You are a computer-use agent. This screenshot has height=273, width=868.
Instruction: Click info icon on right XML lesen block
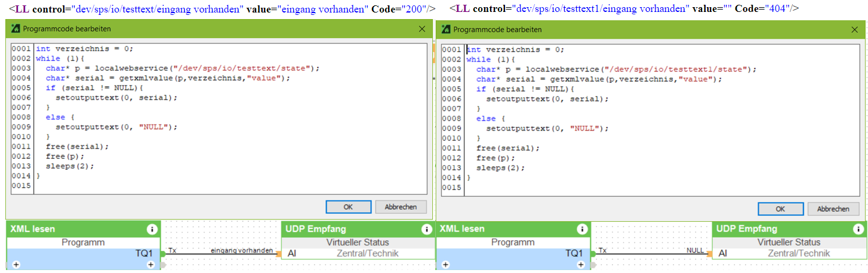coord(582,229)
